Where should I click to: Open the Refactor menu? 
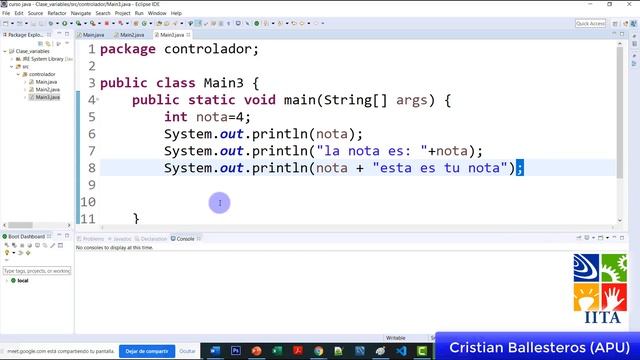pos(57,13)
